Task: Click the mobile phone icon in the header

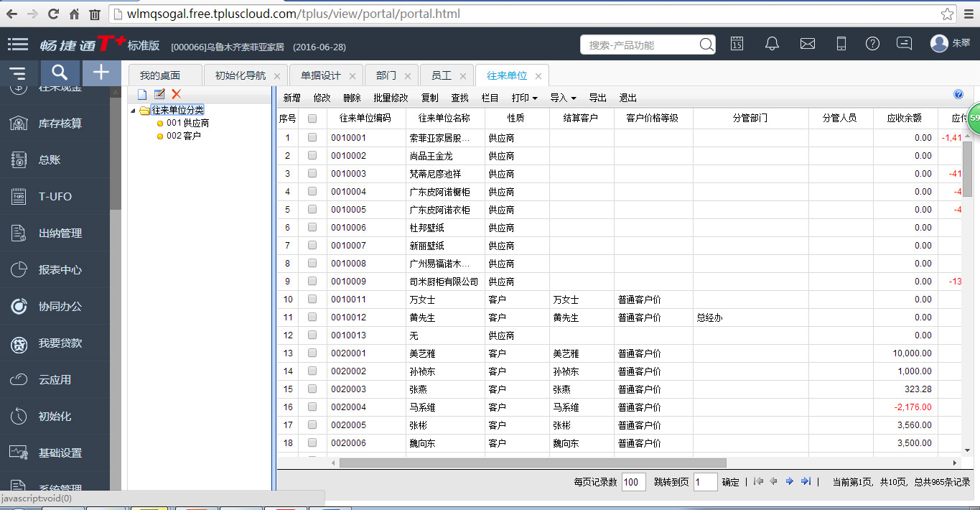Action: 842,44
